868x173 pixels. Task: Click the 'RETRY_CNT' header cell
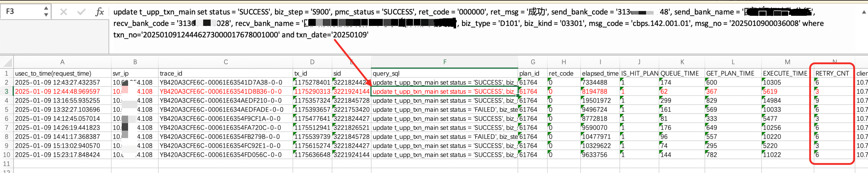(x=834, y=74)
